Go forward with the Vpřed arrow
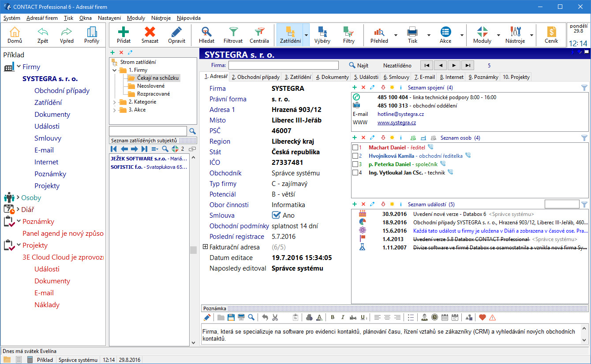591x364 pixels. point(67,32)
